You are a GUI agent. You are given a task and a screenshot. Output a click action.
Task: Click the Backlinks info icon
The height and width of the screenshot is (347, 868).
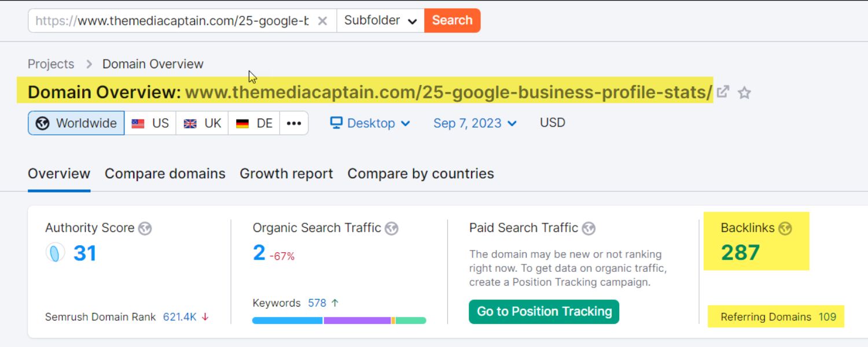click(x=786, y=228)
